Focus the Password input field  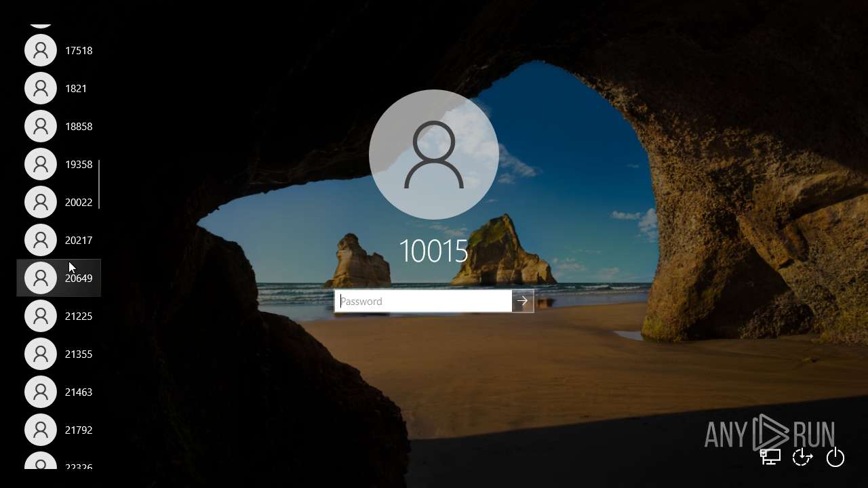pos(423,301)
